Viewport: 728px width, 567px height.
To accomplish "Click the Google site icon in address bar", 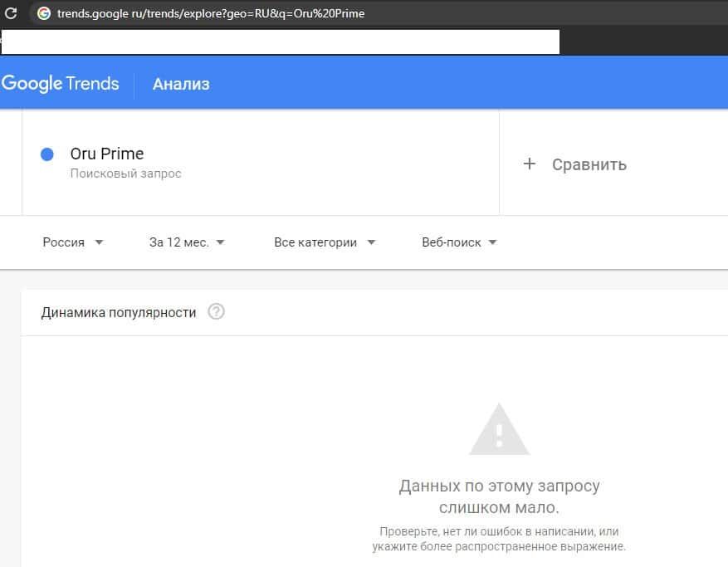I will (44, 13).
